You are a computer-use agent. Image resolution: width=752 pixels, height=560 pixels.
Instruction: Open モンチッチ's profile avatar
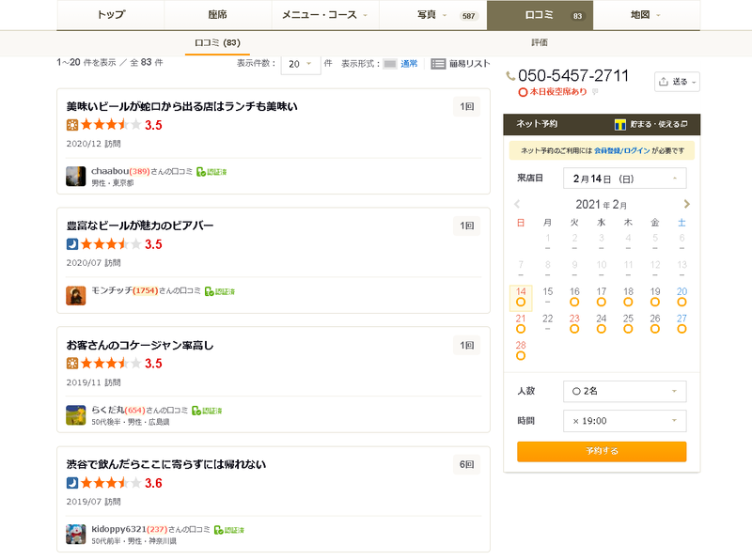(x=76, y=295)
